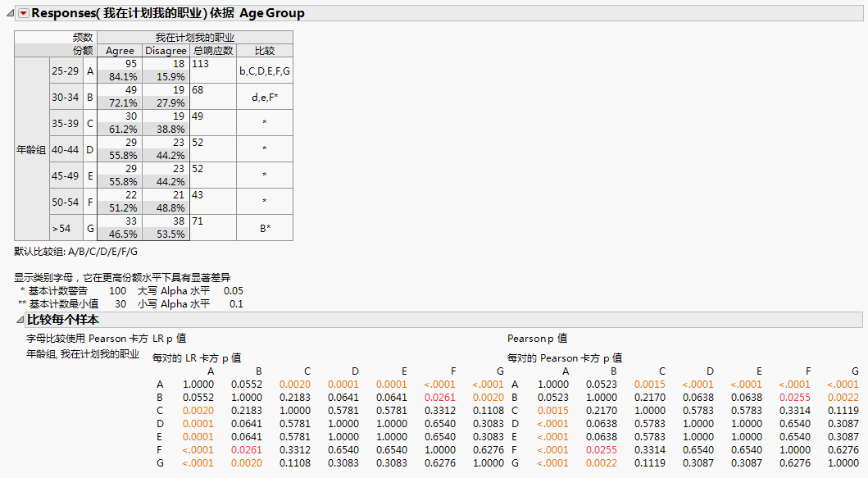Click the 年龄组 row header cell
868x478 pixels.
31,149
